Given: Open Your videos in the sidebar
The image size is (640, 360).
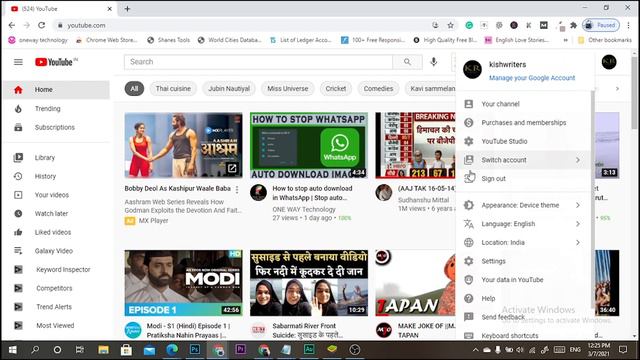Looking at the screenshot, I should click(56, 195).
